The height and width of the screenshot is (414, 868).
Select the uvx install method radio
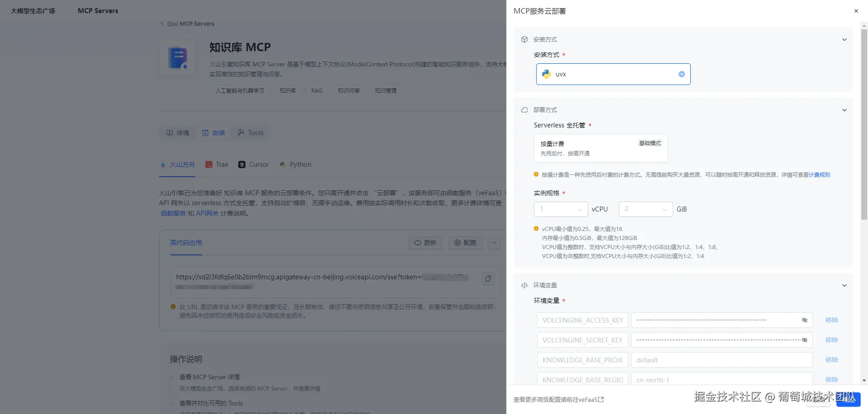[x=681, y=74]
